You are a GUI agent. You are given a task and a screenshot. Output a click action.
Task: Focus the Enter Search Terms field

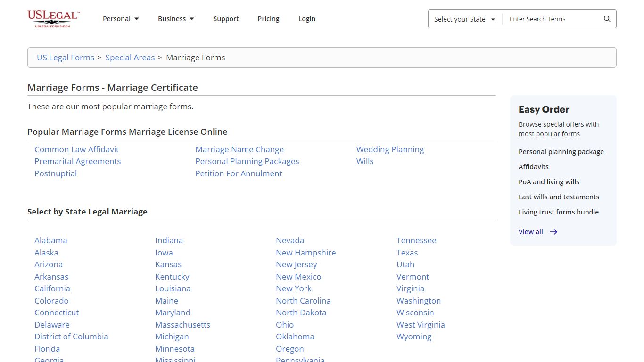(x=553, y=19)
